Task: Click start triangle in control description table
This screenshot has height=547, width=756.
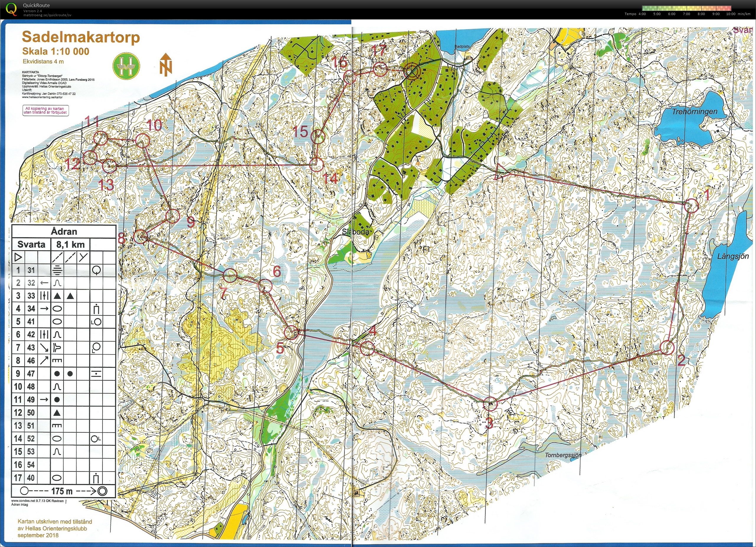Action: pos(18,257)
